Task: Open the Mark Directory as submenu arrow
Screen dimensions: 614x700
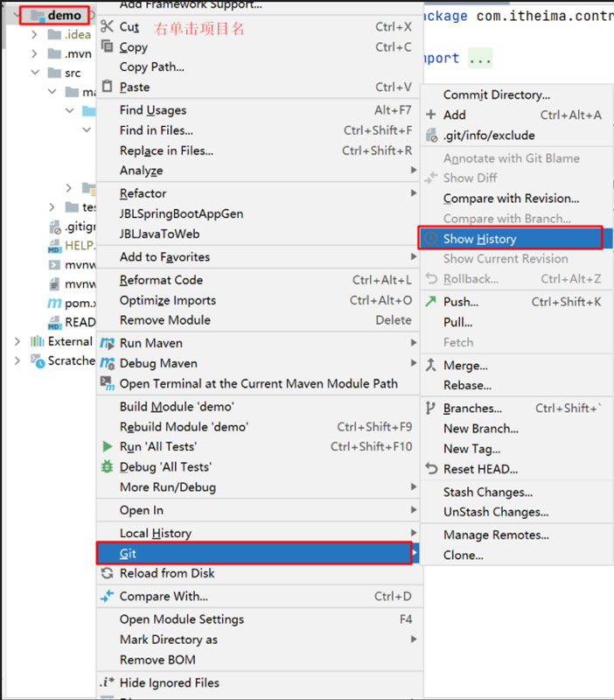Action: (414, 640)
